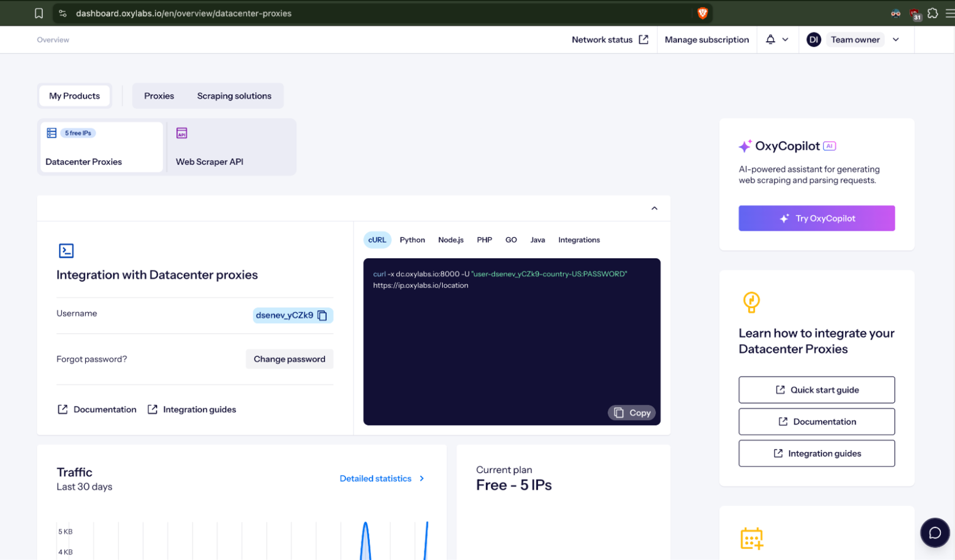Open browser extensions puzzle icon
Screen dimensions: 955x560
click(x=932, y=13)
